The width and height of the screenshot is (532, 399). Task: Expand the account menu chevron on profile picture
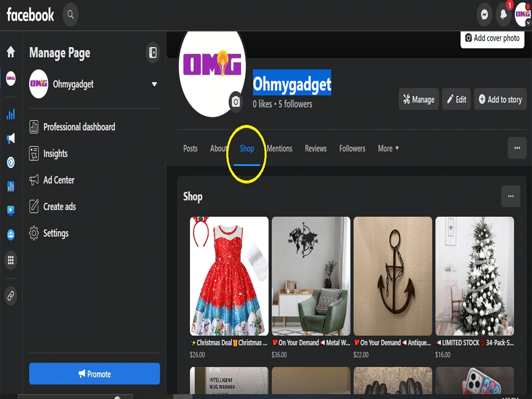point(528,21)
